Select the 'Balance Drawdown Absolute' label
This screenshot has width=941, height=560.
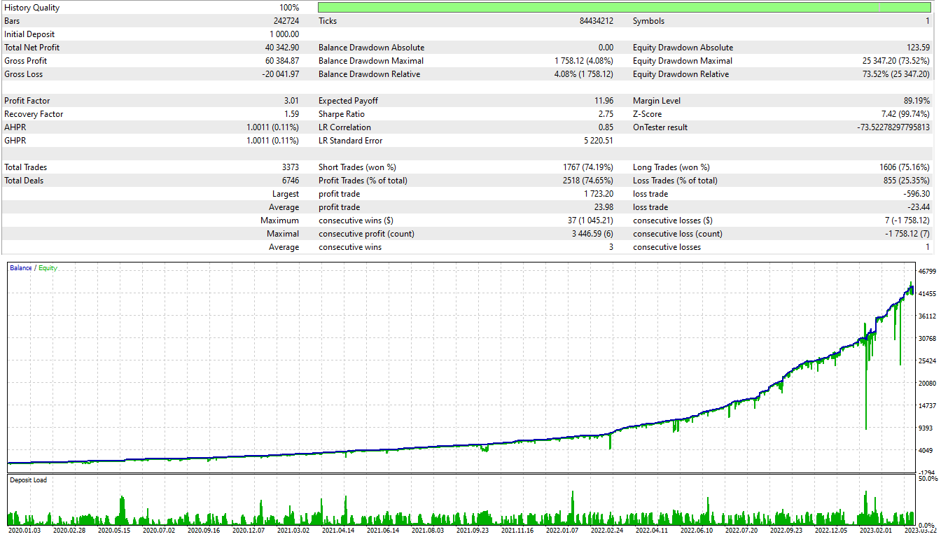tap(371, 48)
